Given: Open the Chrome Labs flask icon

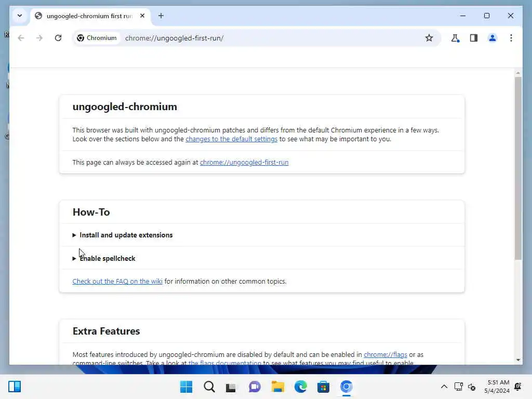Looking at the screenshot, I should tap(455, 38).
